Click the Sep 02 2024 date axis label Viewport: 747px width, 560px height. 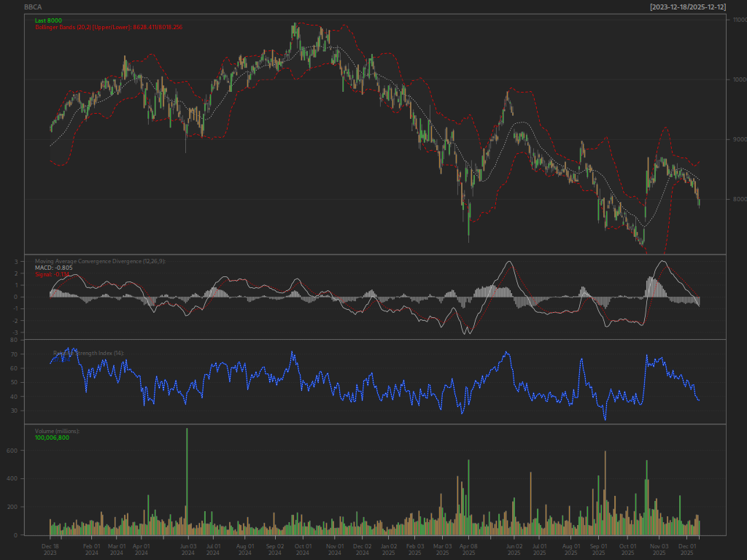[275, 550]
